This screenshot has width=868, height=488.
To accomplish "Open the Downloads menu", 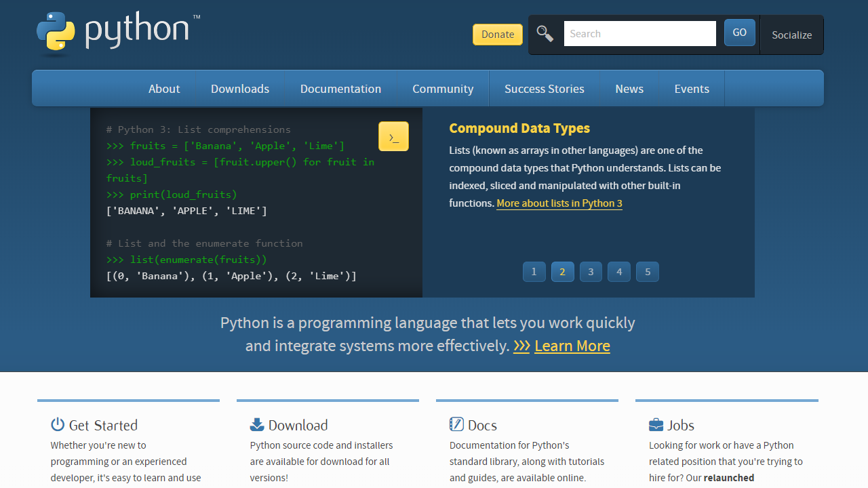I will pos(239,88).
